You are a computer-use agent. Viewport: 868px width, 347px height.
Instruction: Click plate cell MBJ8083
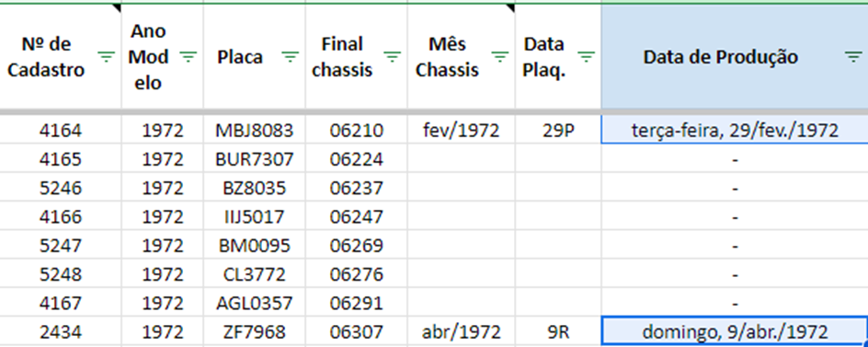pyautogui.click(x=254, y=131)
